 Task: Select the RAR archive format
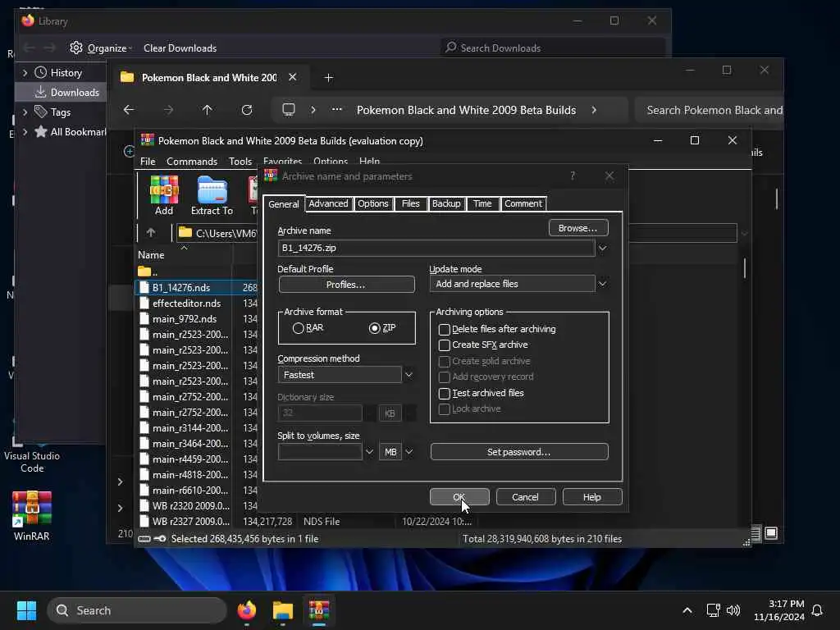(x=299, y=328)
